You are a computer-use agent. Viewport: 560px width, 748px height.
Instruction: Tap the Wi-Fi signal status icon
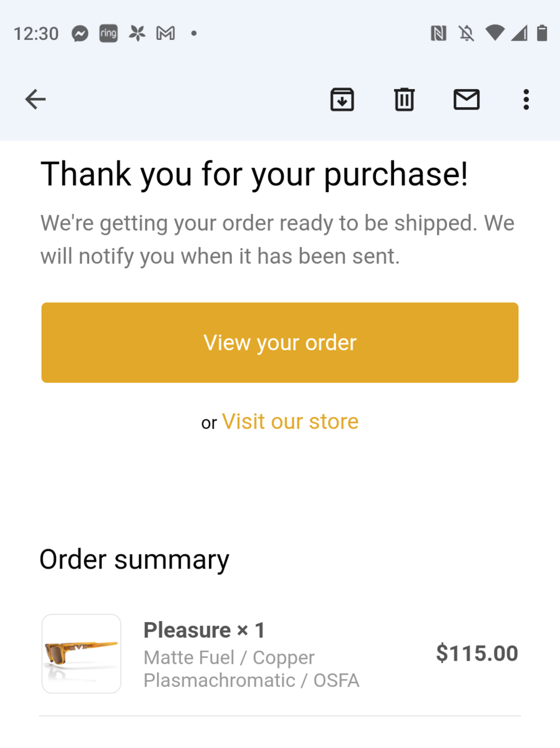(495, 34)
